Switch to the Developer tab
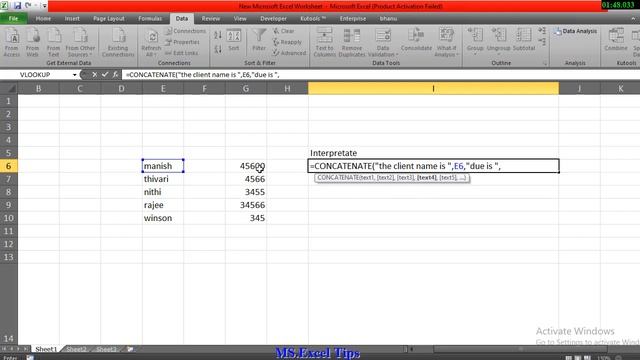The height and width of the screenshot is (360, 640). (273, 18)
